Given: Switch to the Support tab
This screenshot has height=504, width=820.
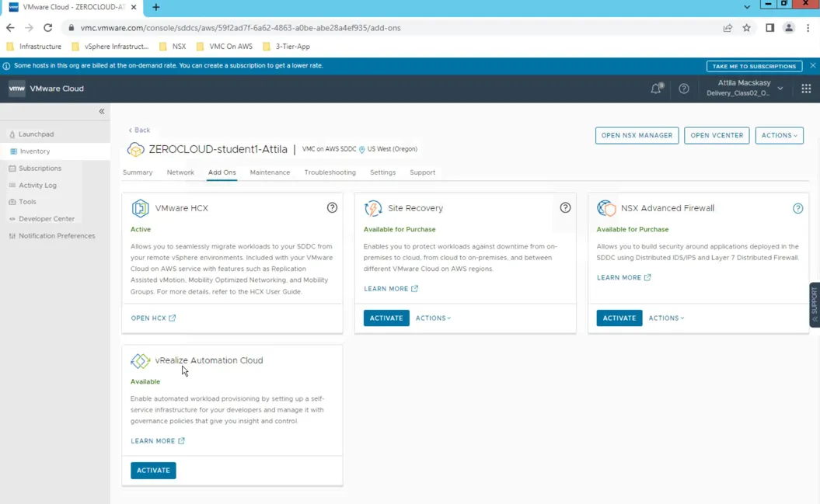Looking at the screenshot, I should [x=423, y=172].
